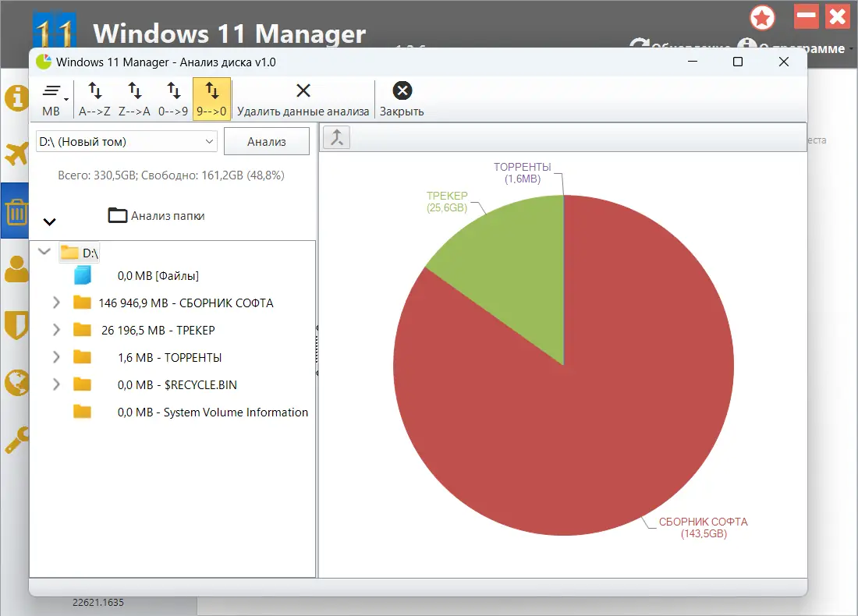
Task: Click the Закрыть toolbar button
Action: [402, 99]
